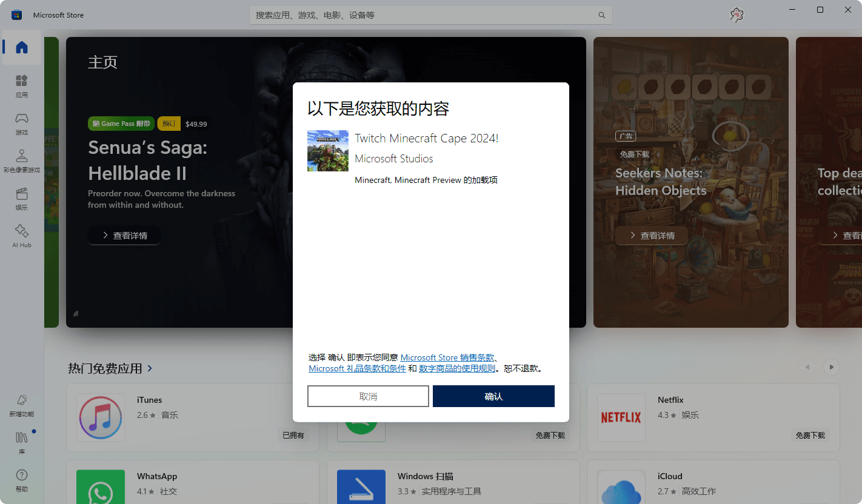The width and height of the screenshot is (862, 504).
Task: Click the left pagination arrow near Netflix
Action: tap(807, 367)
